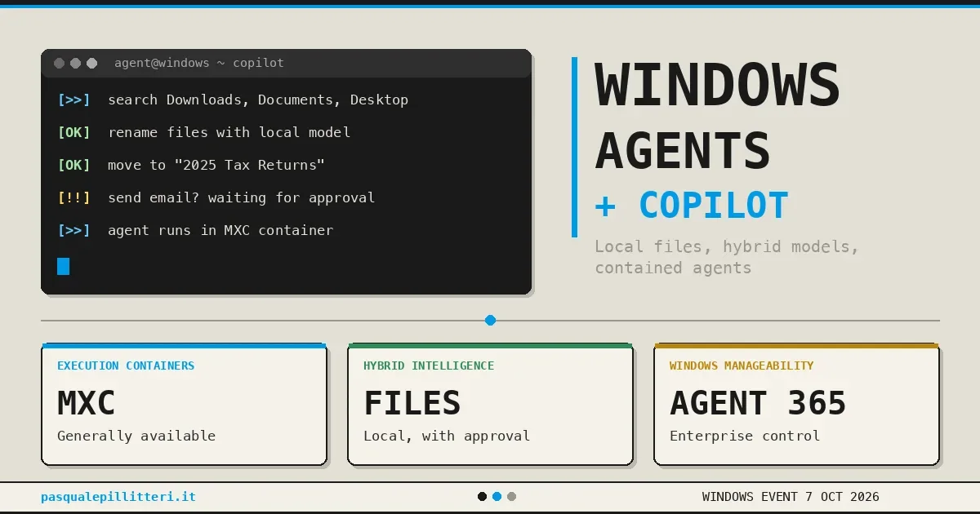980x514 pixels.
Task: Click the [OK] marker beside 'move to'
Action: pos(73,165)
